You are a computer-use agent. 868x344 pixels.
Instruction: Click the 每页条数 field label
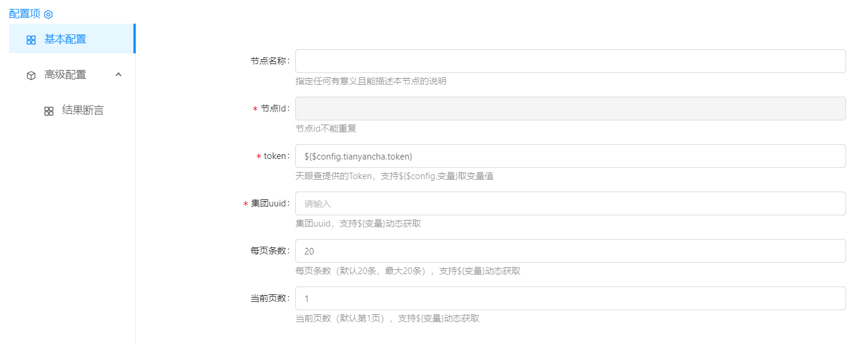coord(270,251)
